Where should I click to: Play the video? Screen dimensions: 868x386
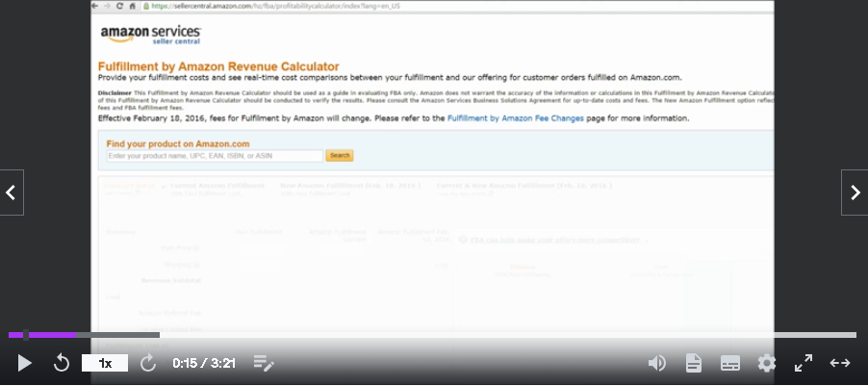click(24, 363)
